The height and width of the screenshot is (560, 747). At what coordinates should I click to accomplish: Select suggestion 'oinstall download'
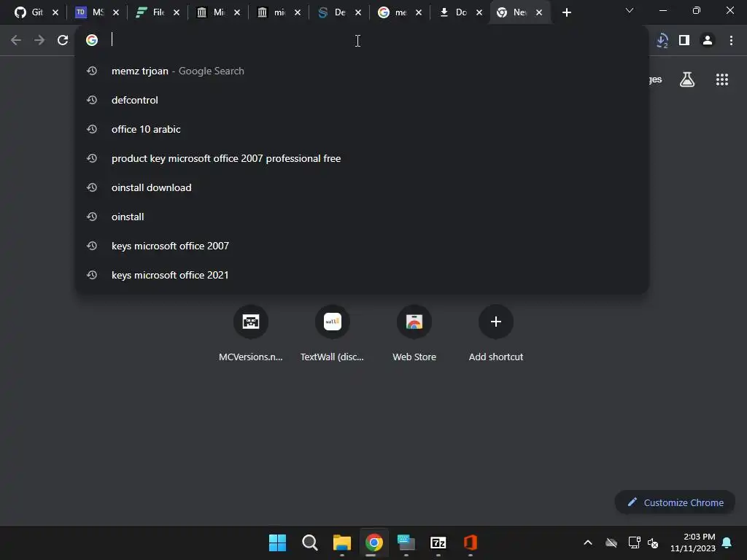(362, 187)
